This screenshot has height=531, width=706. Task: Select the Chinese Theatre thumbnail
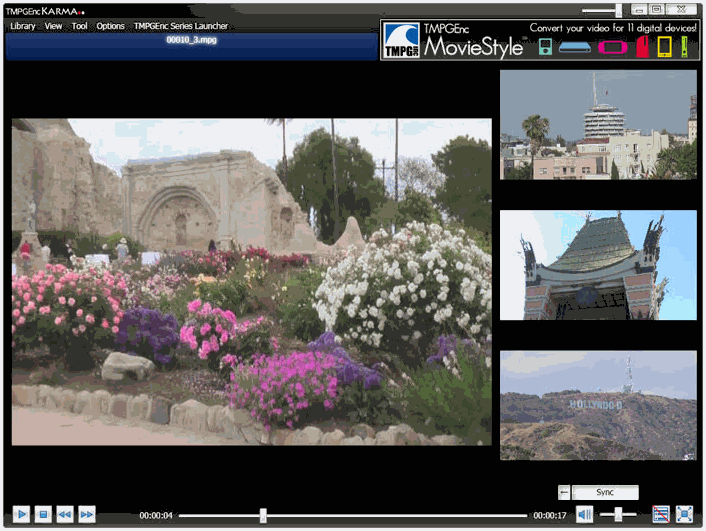[598, 265]
